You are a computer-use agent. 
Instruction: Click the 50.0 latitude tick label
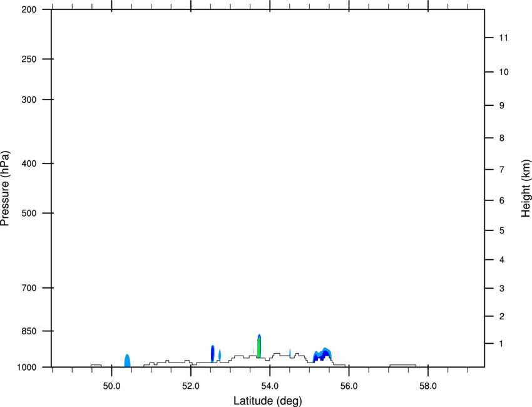pyautogui.click(x=111, y=386)
